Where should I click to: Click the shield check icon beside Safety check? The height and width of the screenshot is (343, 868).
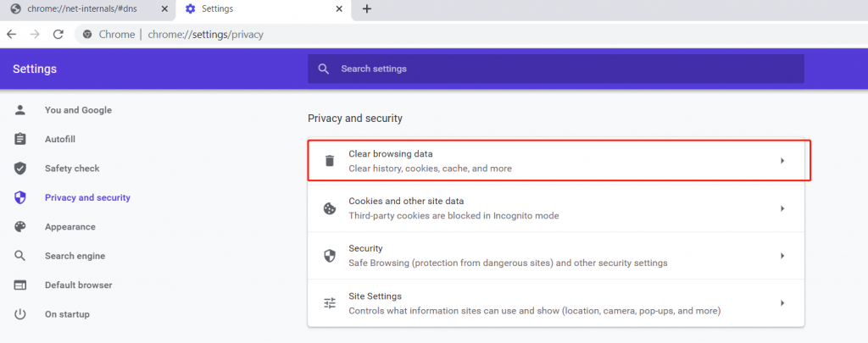click(x=20, y=169)
